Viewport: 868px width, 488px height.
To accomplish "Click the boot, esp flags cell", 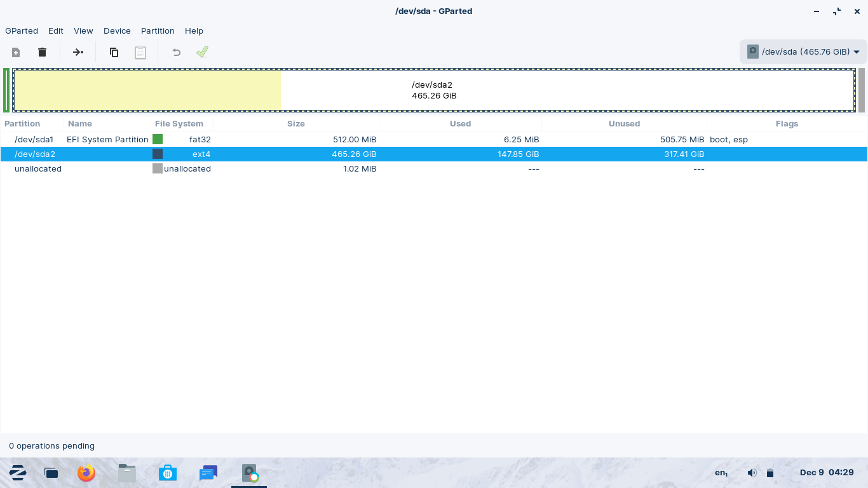I will click(729, 139).
